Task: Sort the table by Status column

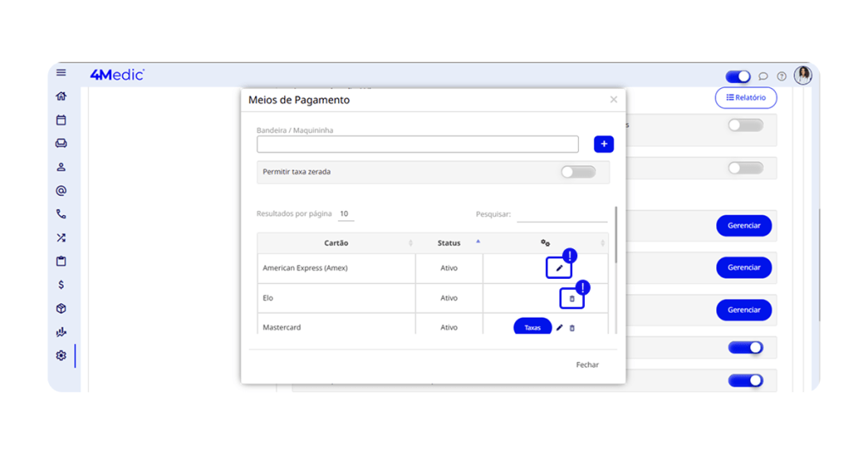Action: pos(449,243)
